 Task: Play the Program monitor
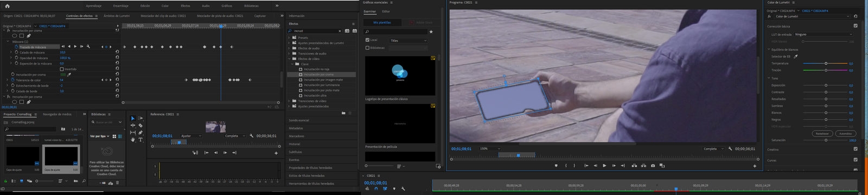604,166
